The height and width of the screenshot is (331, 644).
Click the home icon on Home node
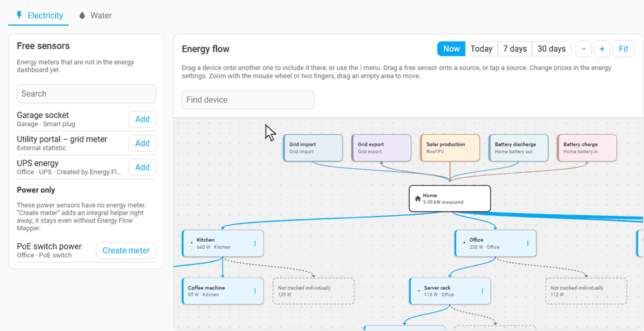418,199
